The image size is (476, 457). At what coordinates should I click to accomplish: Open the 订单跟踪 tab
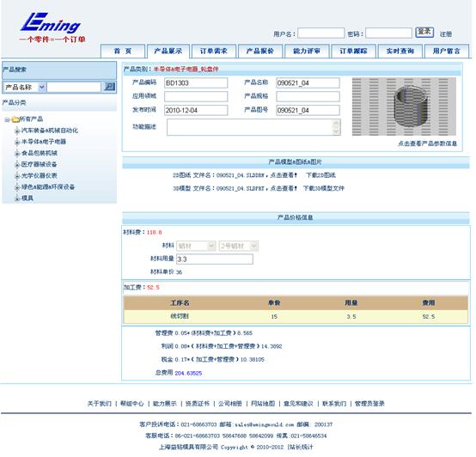click(x=353, y=51)
